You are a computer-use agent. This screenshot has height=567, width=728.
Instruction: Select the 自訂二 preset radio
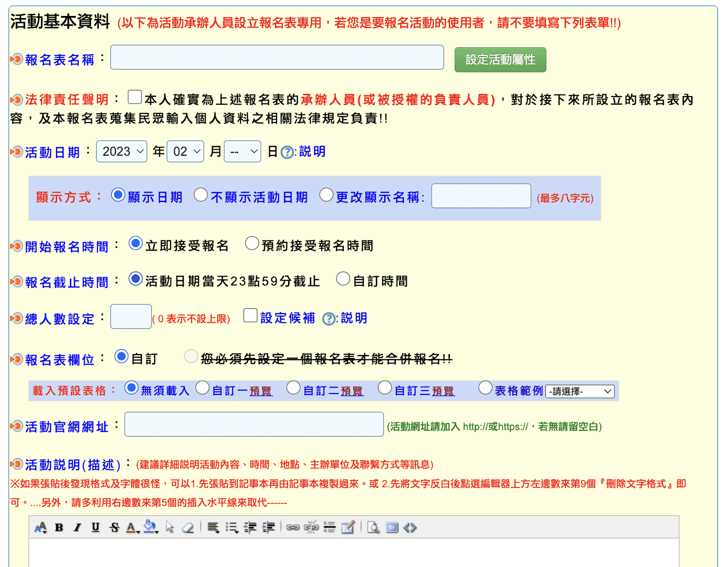coord(293,388)
